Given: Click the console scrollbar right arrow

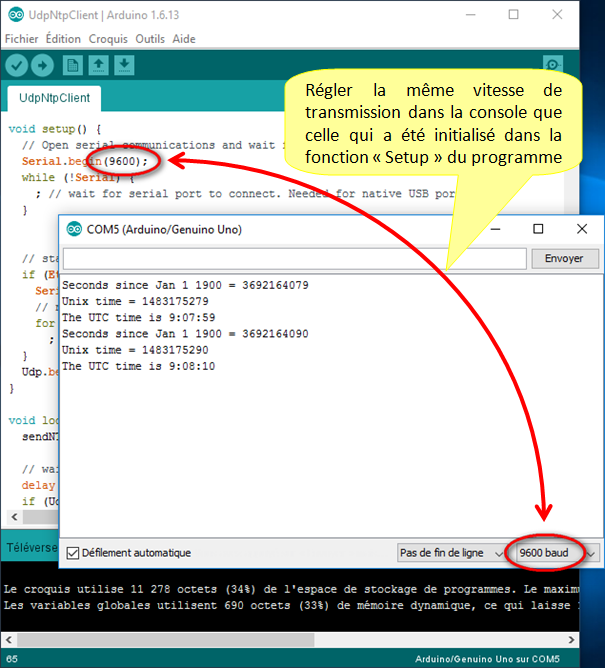Looking at the screenshot, I should coord(571,639).
